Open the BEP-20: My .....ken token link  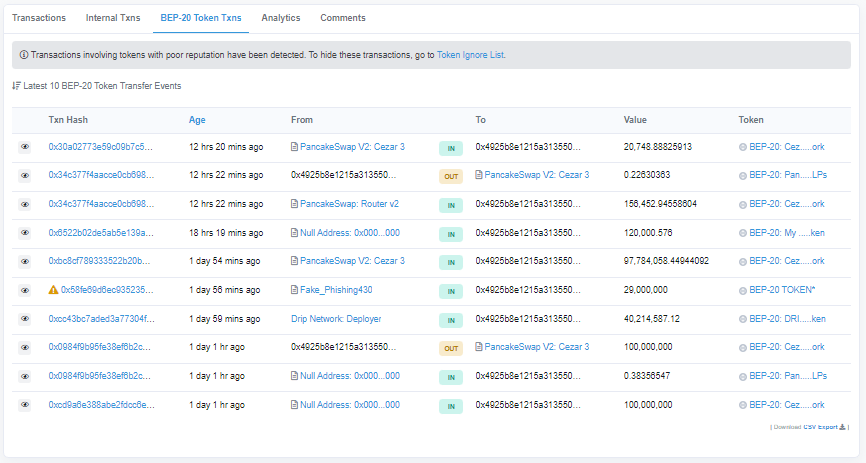pyautogui.click(x=786, y=233)
